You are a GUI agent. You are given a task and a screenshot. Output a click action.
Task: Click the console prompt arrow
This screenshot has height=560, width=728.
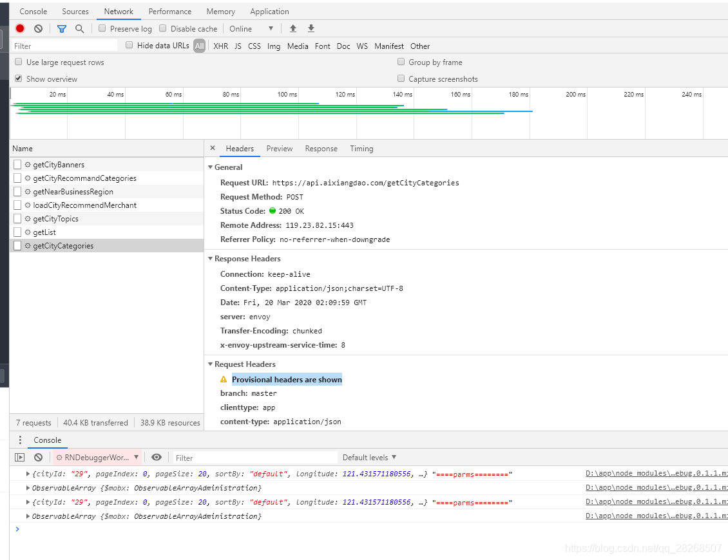[x=17, y=529]
